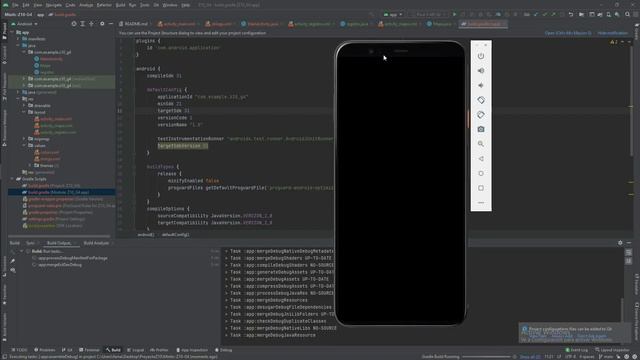Open Search Everywhere magnifier in toolbar

pyautogui.click(x=627, y=14)
